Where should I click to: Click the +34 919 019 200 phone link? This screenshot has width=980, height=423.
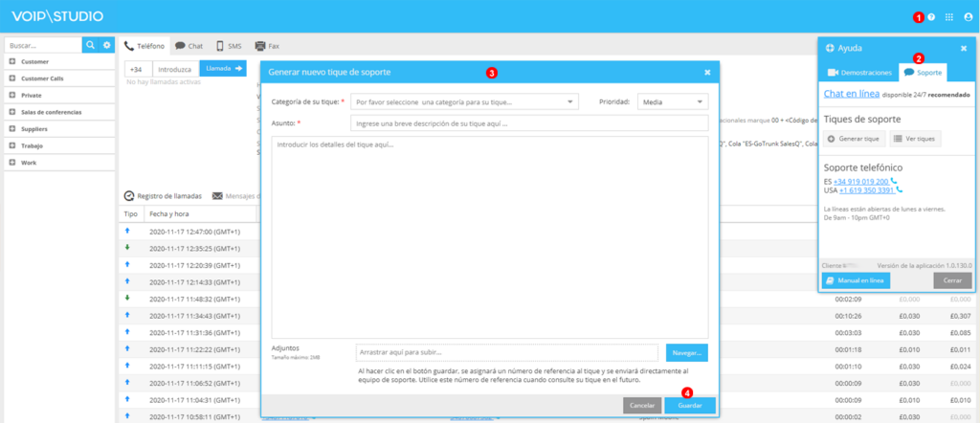click(860, 181)
